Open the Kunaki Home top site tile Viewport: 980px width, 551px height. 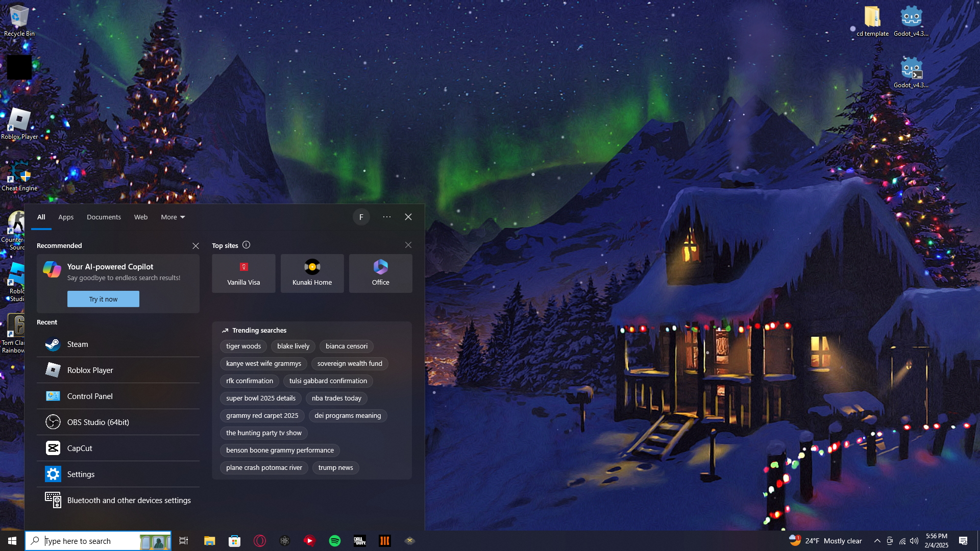(x=312, y=273)
